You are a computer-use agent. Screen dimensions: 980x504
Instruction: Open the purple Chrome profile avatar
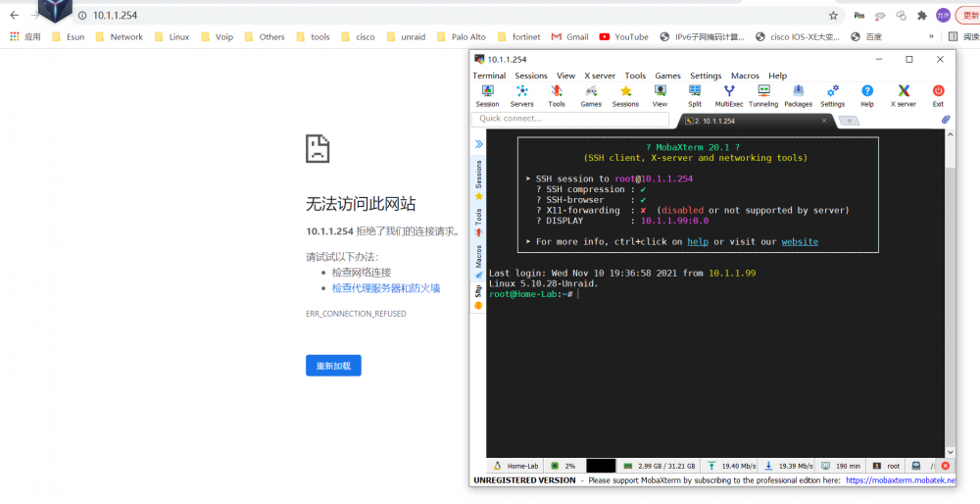tap(943, 16)
